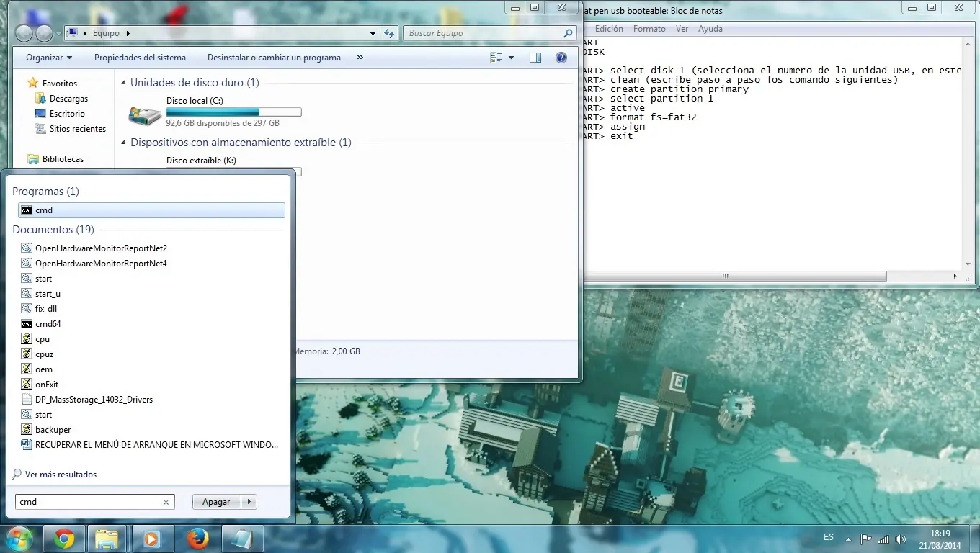The width and height of the screenshot is (980, 553).
Task: Click the search magnifier in Explorer
Action: point(568,33)
